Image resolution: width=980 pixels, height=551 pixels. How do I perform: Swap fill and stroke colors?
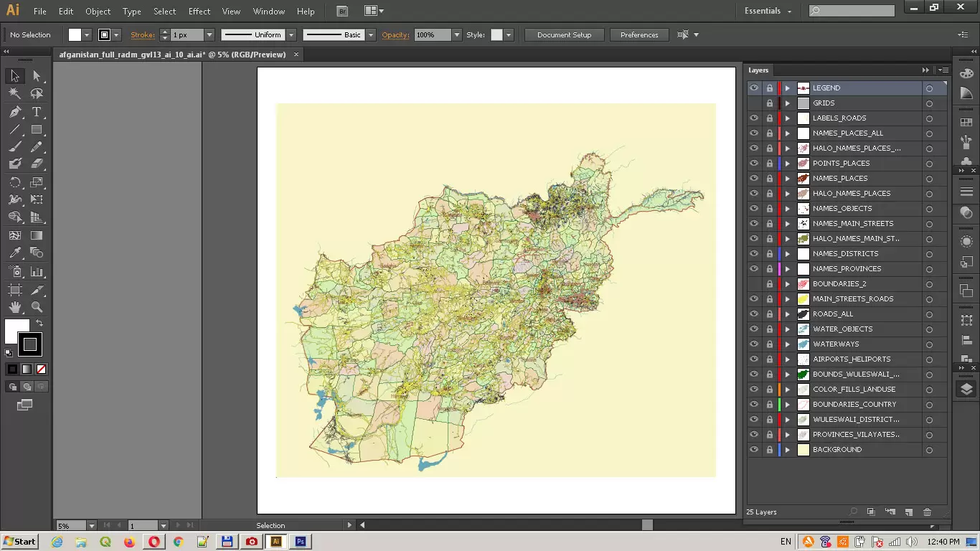[x=39, y=324]
